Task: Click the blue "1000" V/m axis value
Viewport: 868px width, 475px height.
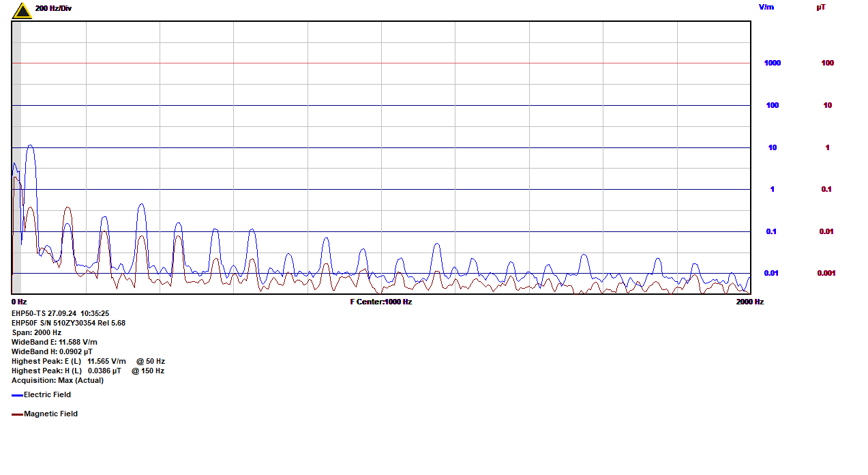Action: pyautogui.click(x=773, y=63)
